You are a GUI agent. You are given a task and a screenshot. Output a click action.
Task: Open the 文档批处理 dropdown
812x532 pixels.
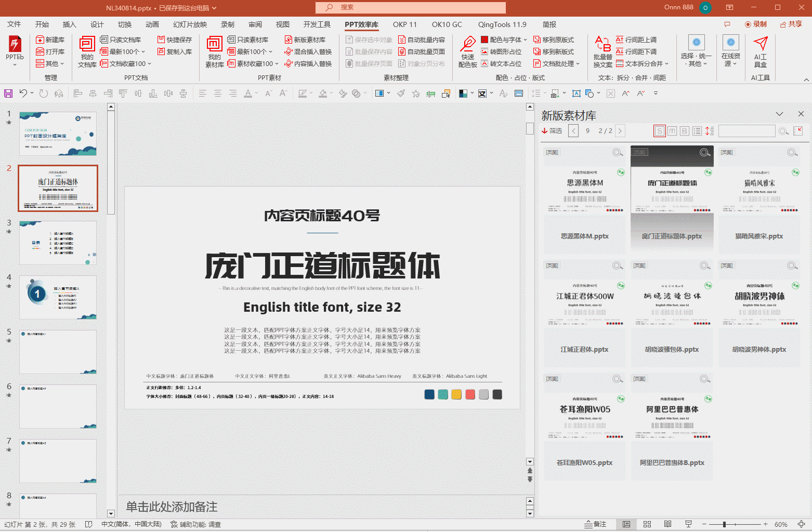point(556,63)
